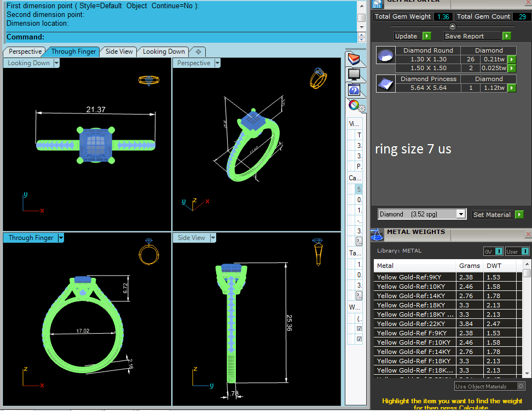Expand the Looking Down viewport menu

click(56, 63)
